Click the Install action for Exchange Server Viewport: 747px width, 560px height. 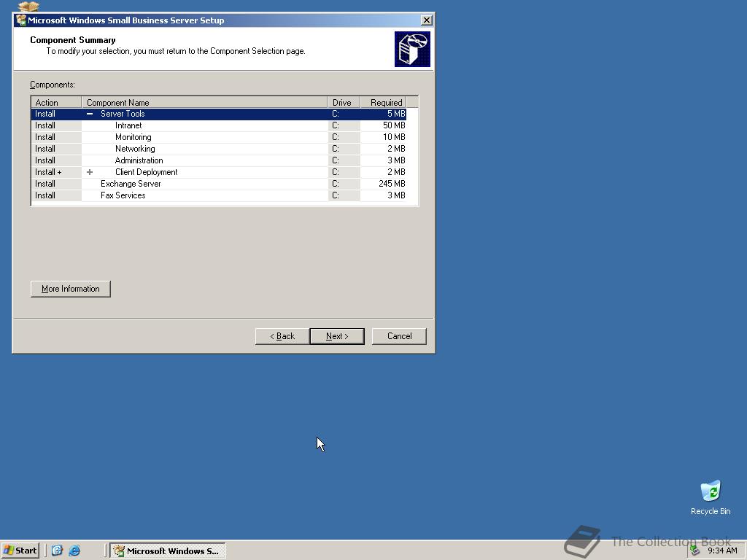(x=44, y=184)
